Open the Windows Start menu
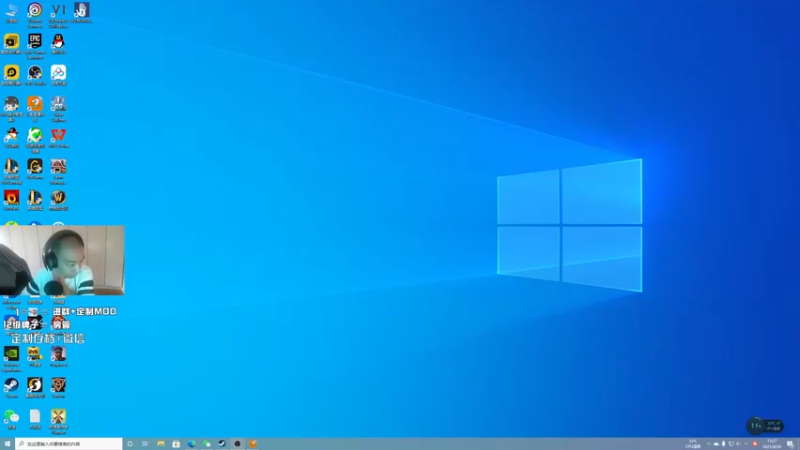 pos(7,444)
